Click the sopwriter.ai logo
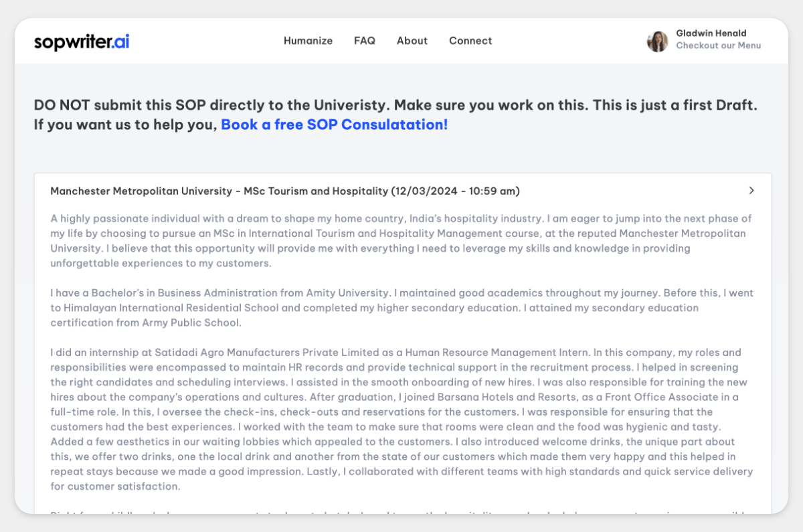This screenshot has width=803, height=532. (82, 41)
